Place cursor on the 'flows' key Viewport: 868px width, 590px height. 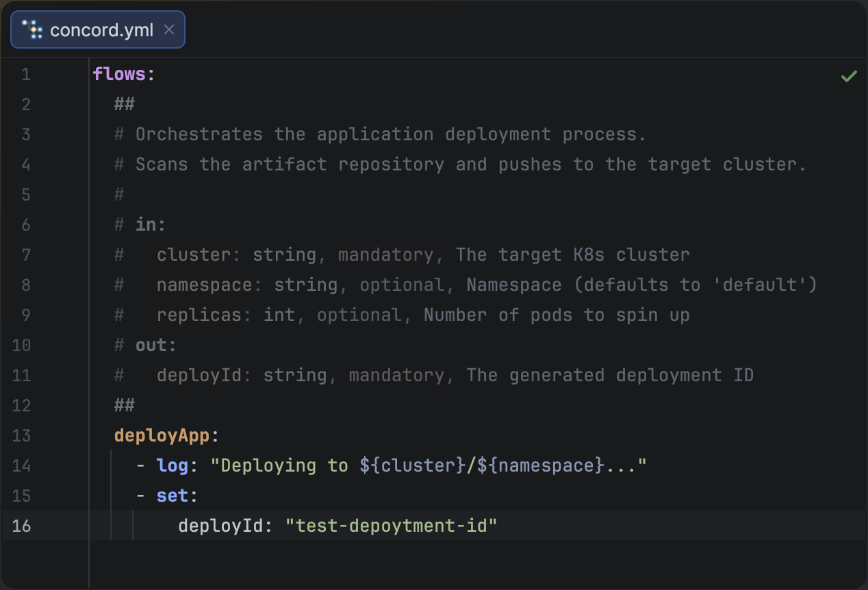119,74
